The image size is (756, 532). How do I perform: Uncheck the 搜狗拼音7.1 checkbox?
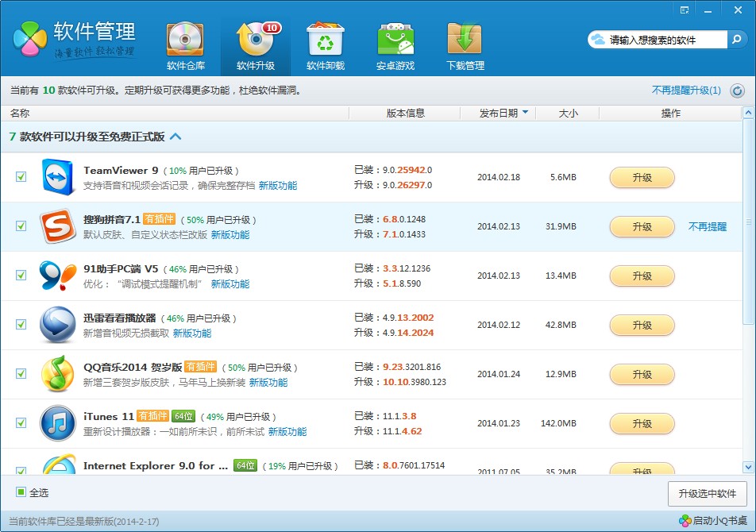pyautogui.click(x=21, y=226)
